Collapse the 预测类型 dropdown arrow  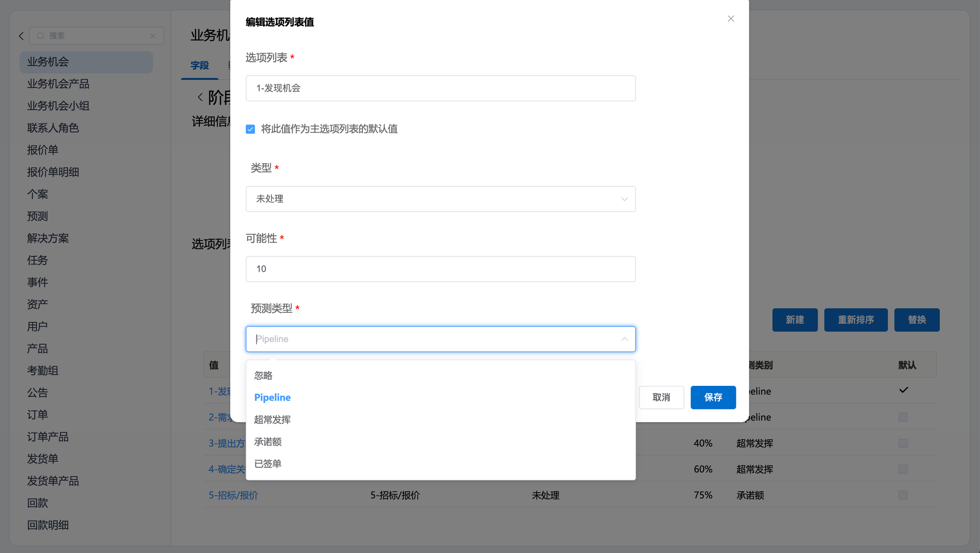coord(624,339)
